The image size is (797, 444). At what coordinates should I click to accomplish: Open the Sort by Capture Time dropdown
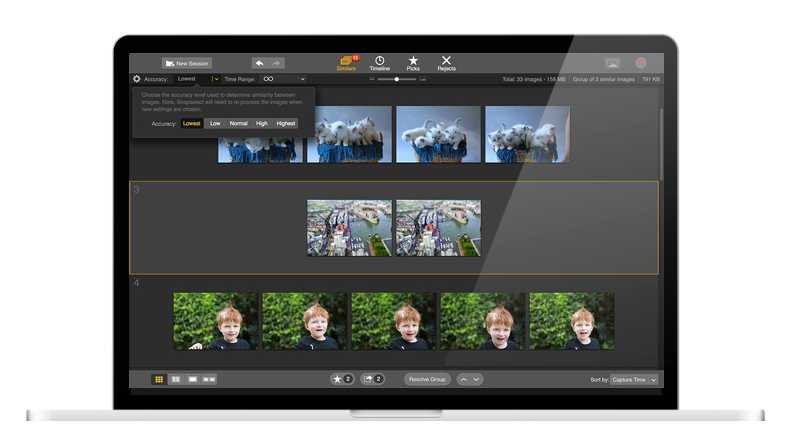click(x=634, y=380)
